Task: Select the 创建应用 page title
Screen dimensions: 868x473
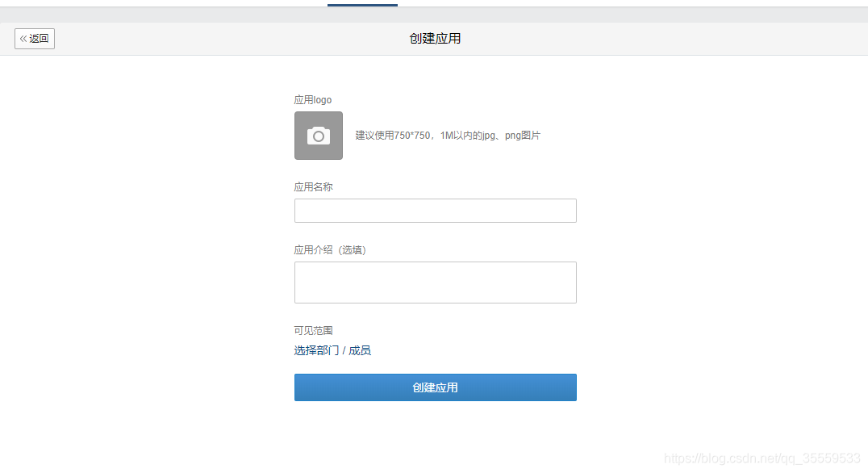Action: 435,39
